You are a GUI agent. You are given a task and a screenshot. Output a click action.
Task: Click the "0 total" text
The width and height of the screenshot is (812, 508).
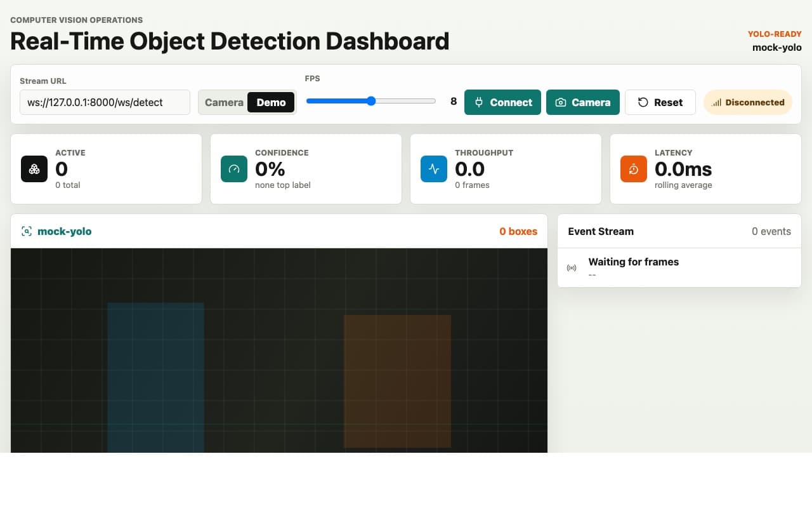[x=68, y=185]
